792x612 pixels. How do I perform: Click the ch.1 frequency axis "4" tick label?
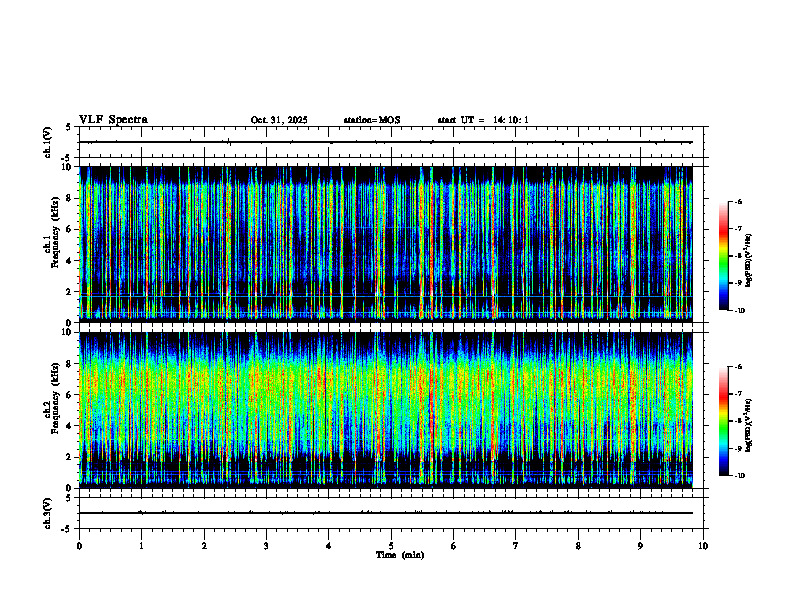tap(70, 261)
